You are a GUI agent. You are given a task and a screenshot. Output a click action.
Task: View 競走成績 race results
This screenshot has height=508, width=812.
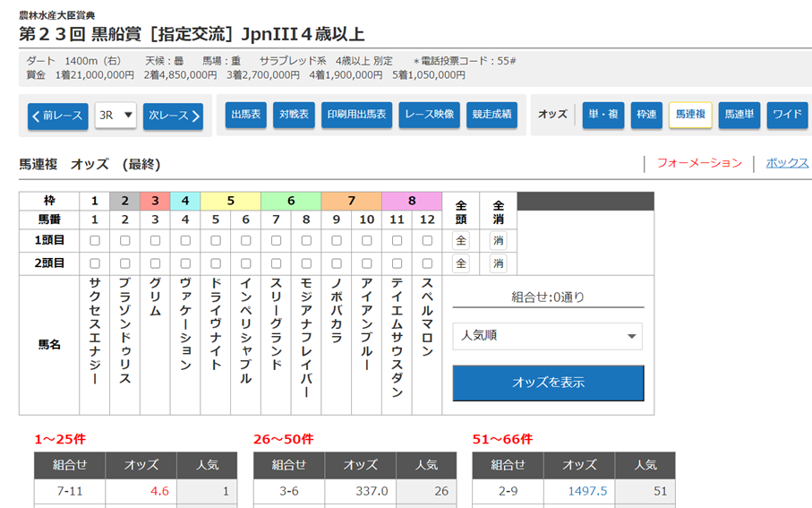pos(491,115)
